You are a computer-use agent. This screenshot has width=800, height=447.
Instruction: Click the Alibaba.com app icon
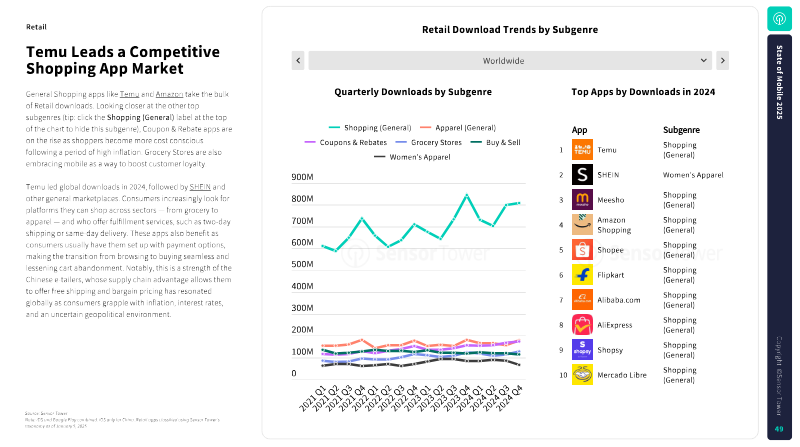pyautogui.click(x=582, y=300)
